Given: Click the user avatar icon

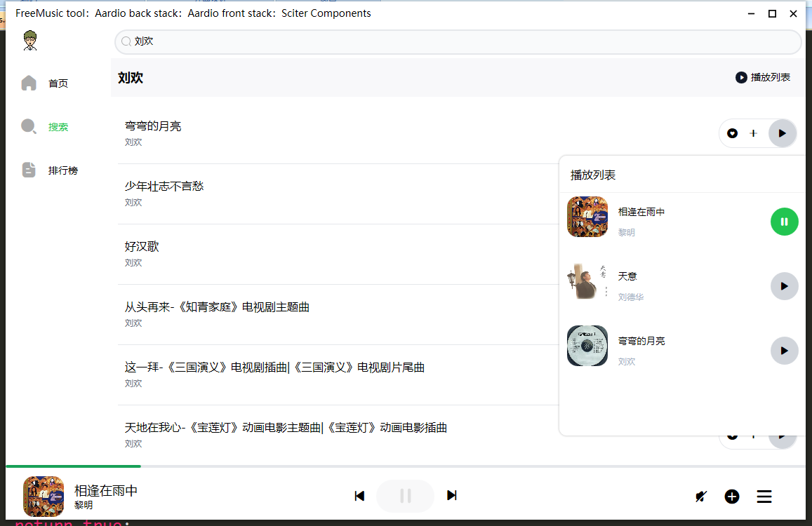Looking at the screenshot, I should (x=30, y=41).
